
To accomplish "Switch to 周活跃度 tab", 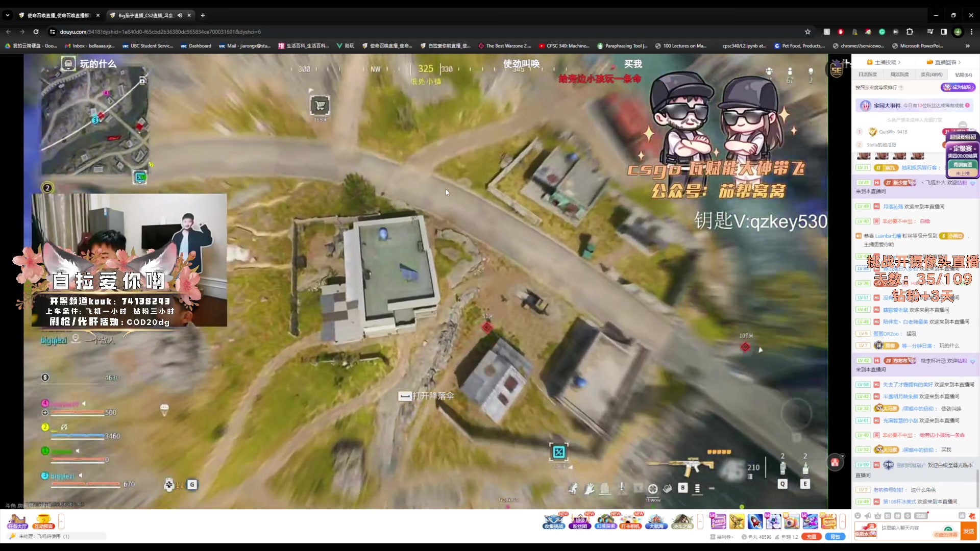I will coord(899,74).
